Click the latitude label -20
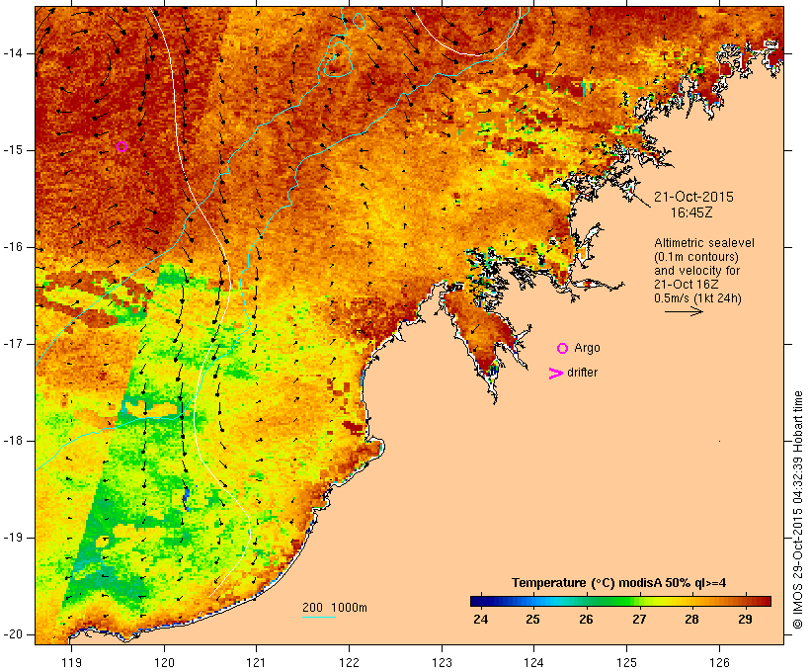Image resolution: width=810 pixels, height=672 pixels. [x=12, y=634]
